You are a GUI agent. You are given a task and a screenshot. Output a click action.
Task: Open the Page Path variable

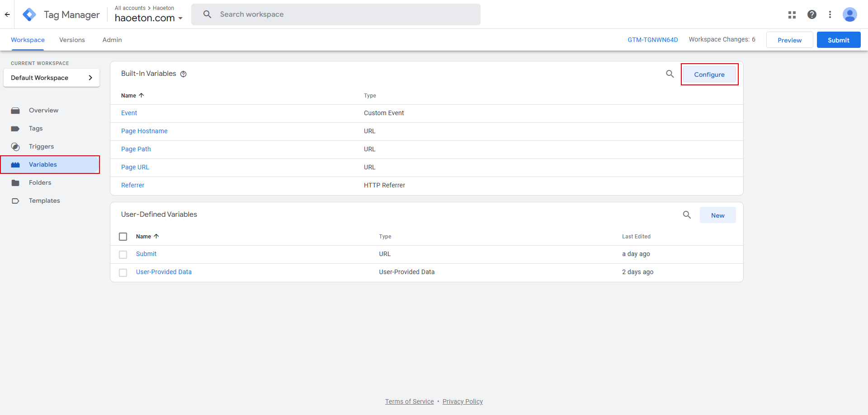click(136, 149)
